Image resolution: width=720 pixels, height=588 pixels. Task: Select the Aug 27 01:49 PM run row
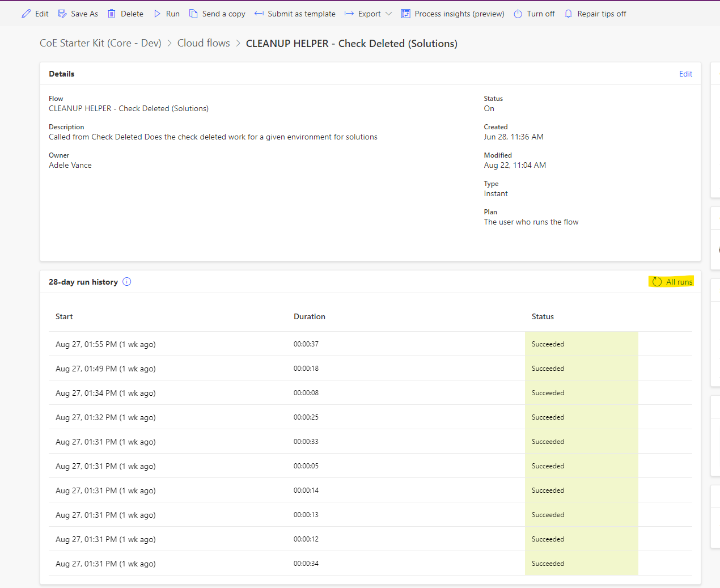(x=105, y=368)
